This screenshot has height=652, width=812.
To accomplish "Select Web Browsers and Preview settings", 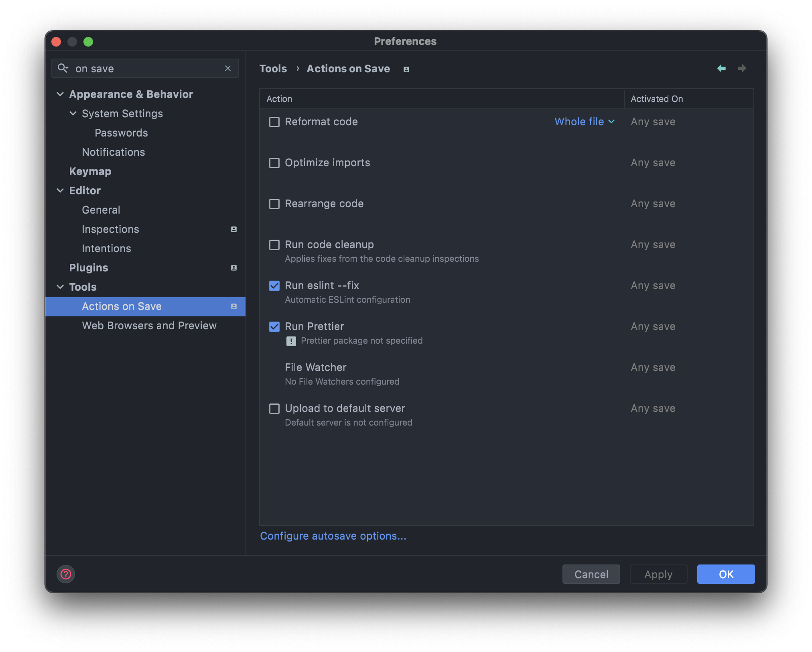I will tap(149, 326).
